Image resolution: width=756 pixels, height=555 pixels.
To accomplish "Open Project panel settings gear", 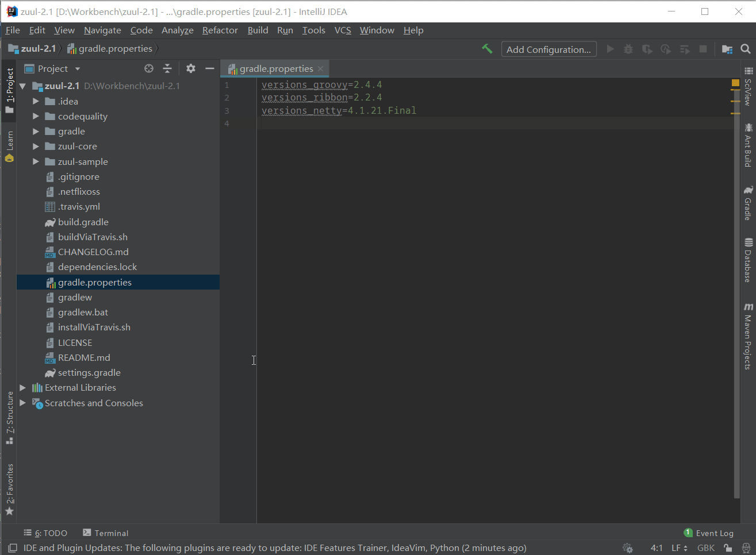I will pos(191,68).
